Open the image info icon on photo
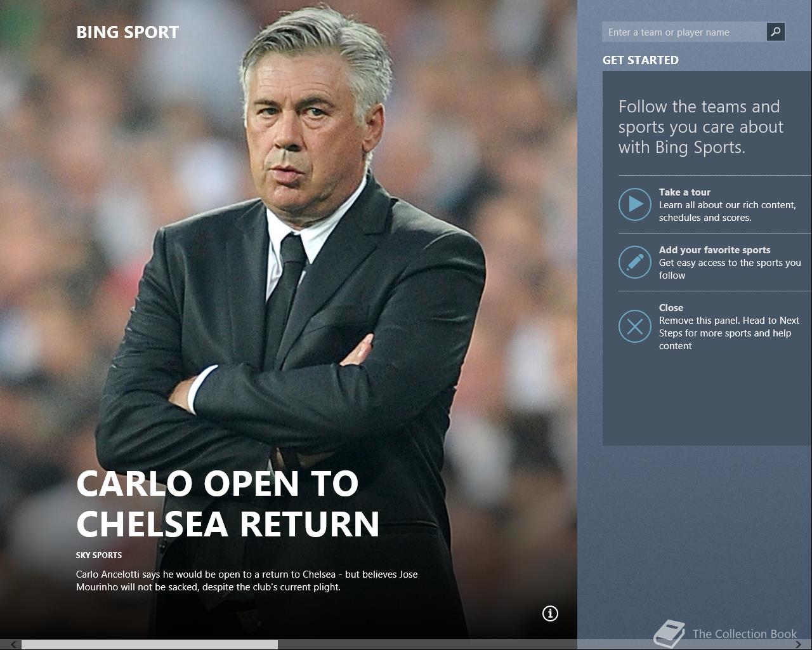The height and width of the screenshot is (650, 812). [x=550, y=613]
